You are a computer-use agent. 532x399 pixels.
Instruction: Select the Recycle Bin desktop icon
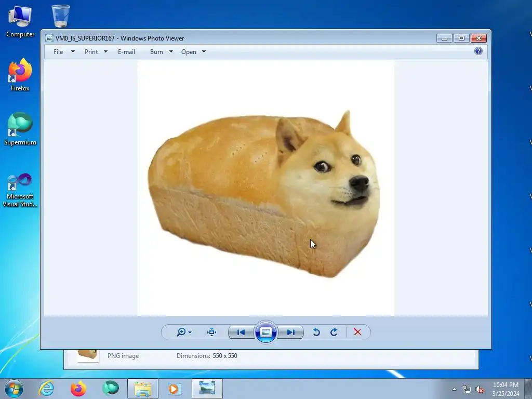[61, 16]
